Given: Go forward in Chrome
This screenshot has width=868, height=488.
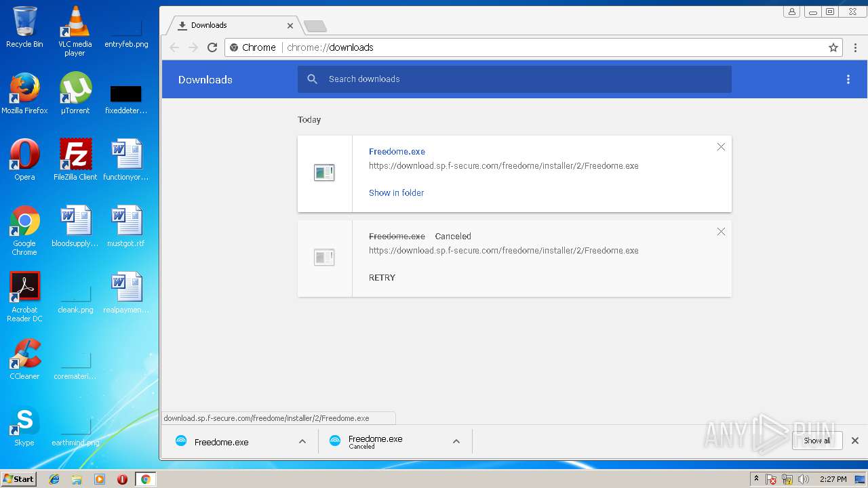Looking at the screenshot, I should click(x=193, y=47).
